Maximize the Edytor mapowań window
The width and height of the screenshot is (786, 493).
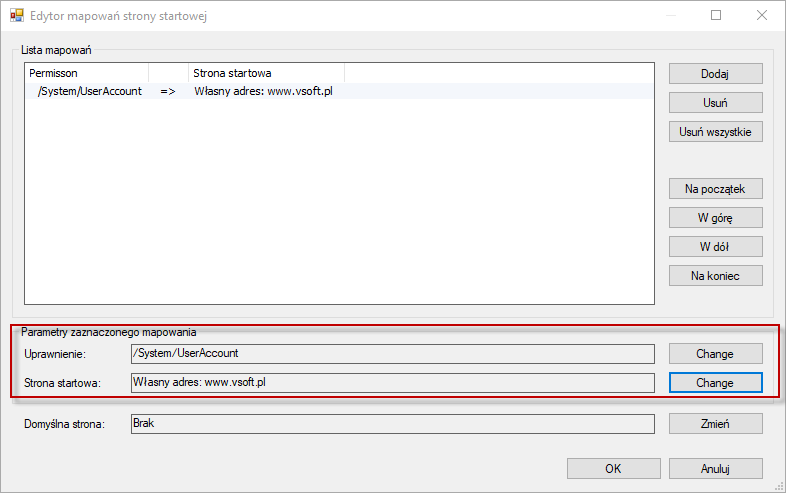pyautogui.click(x=716, y=16)
